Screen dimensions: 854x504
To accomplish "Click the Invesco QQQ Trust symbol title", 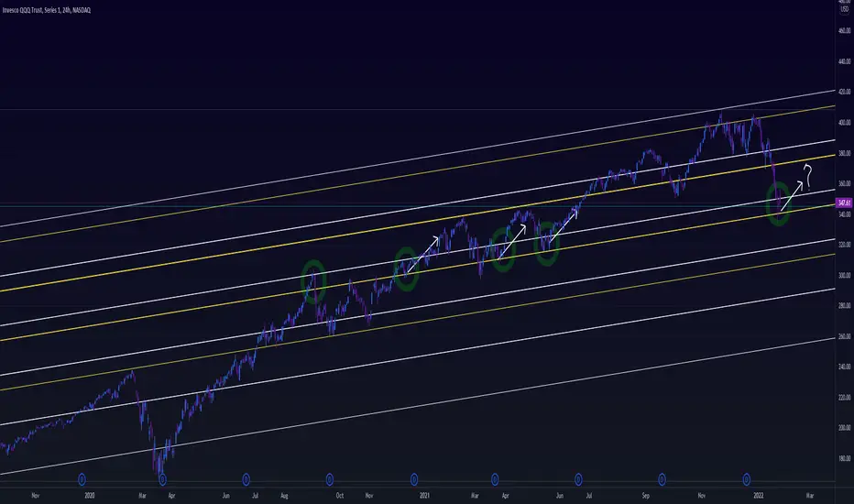I will [47, 10].
